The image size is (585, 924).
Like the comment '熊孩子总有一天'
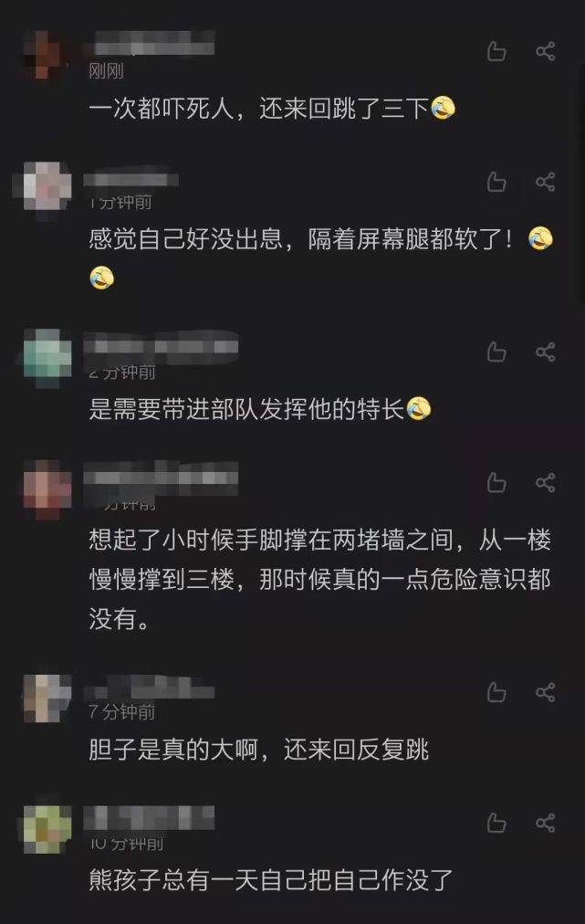[496, 823]
